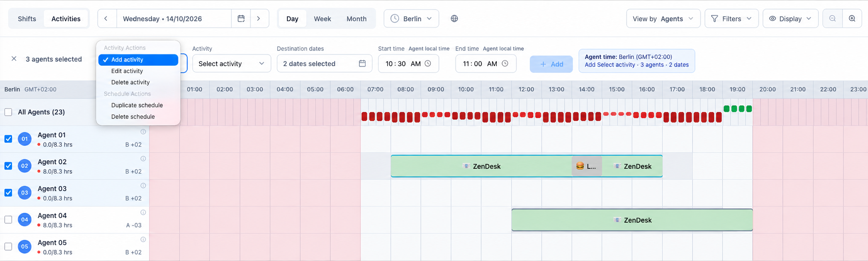Open the Select activity dropdown
868x261 pixels.
[231, 63]
